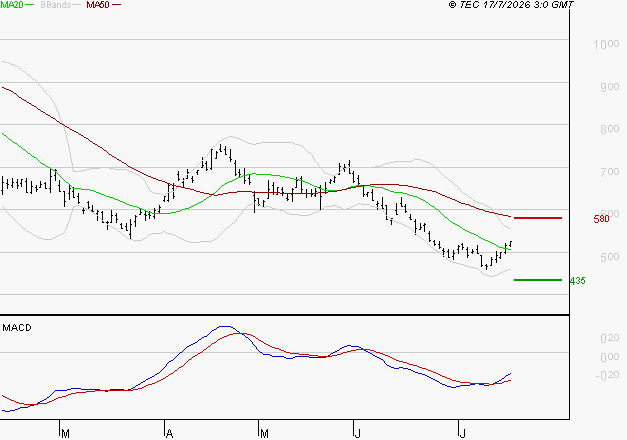Click the MA50 legend label
627x440 pixels.
(98, 5)
